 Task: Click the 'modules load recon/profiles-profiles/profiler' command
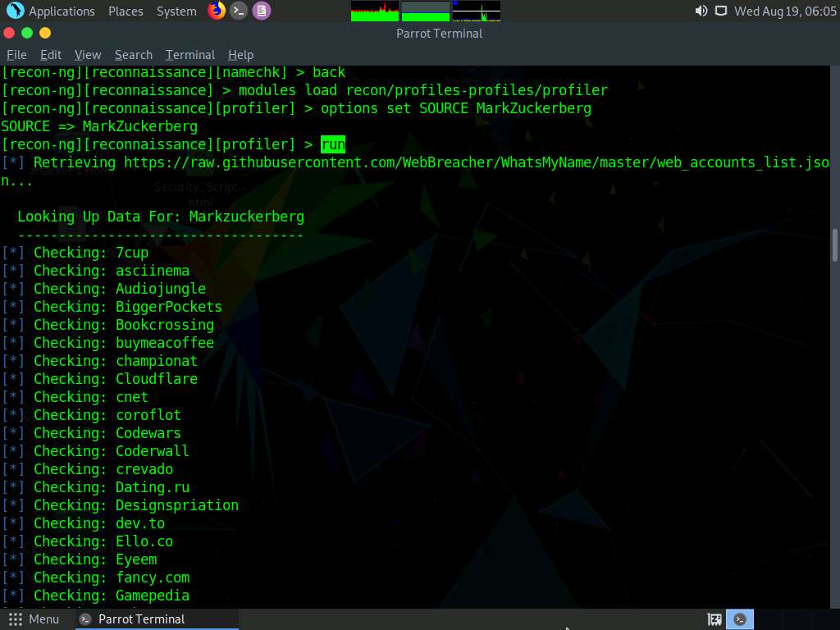pyautogui.click(x=423, y=90)
